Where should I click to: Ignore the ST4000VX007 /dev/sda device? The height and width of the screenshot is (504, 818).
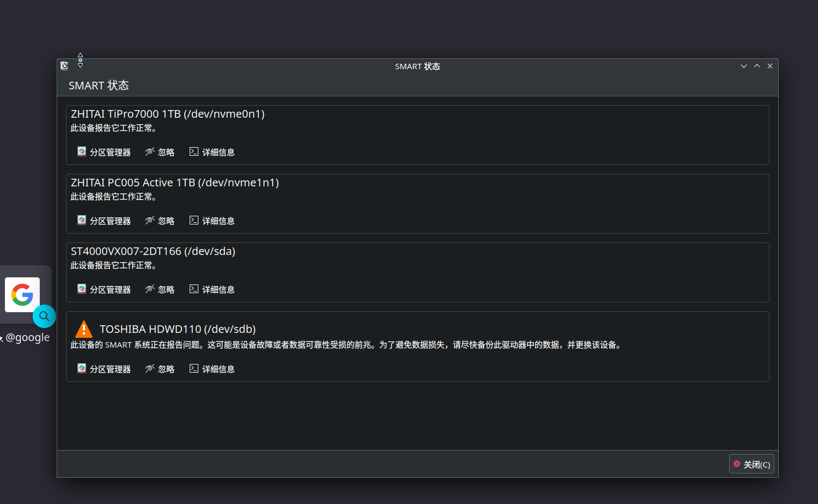click(x=160, y=289)
